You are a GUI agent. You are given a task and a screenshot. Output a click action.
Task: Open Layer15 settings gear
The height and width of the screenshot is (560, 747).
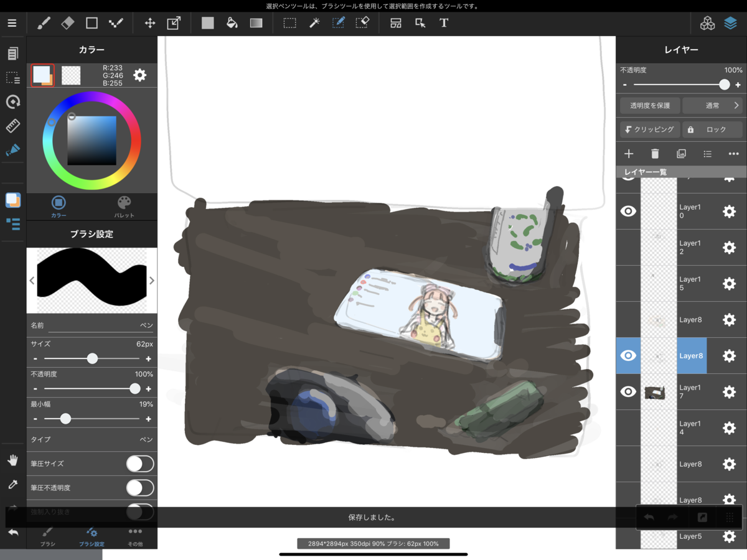click(729, 284)
